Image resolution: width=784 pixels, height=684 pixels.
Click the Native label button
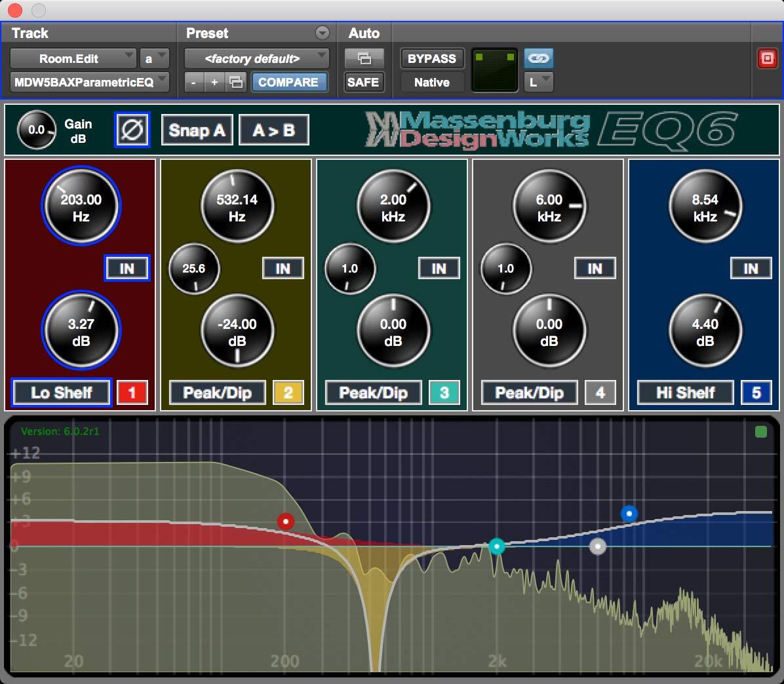[x=432, y=82]
